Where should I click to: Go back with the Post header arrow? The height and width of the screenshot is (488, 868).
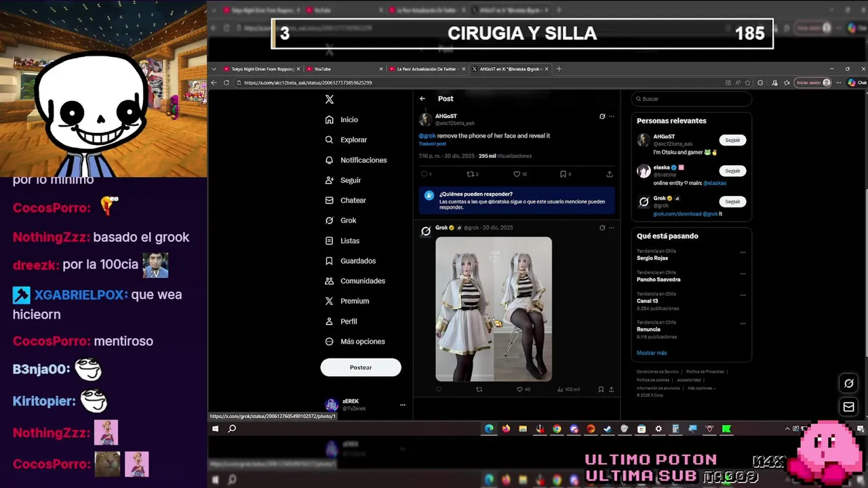(422, 99)
